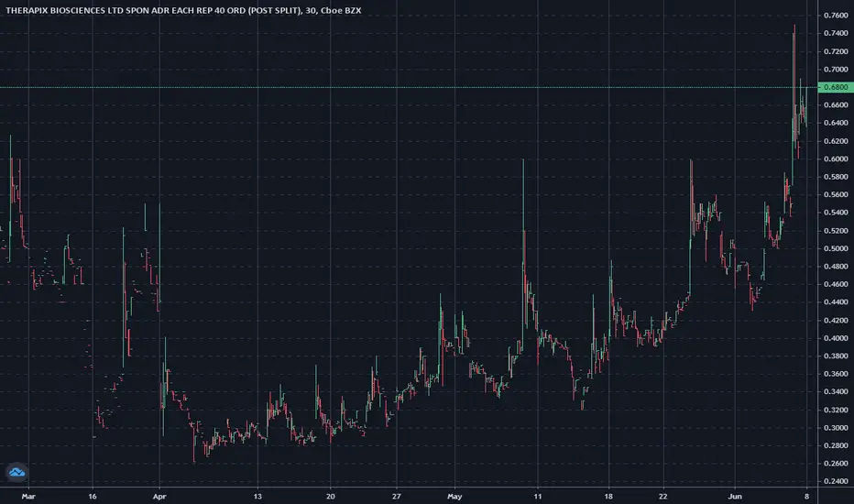
Task: Click the 0.4400 price axis label
Action: (836, 301)
